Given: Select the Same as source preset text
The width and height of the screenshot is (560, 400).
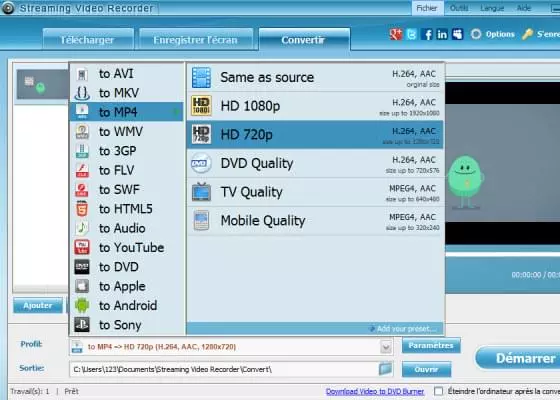Looking at the screenshot, I should 267,78.
